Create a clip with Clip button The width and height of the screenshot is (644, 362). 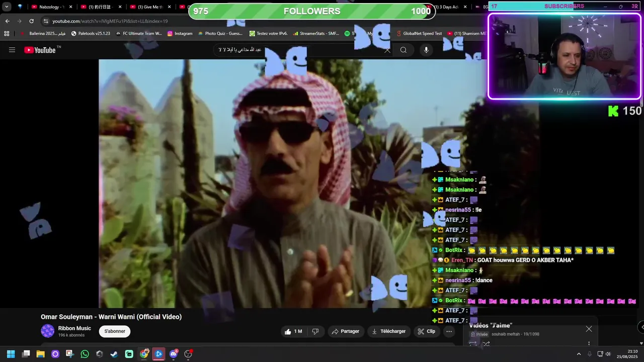[426, 331]
